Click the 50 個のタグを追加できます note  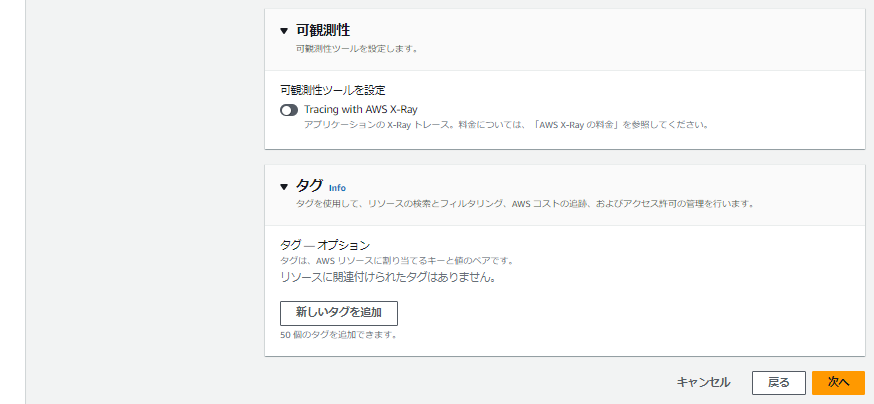click(339, 335)
